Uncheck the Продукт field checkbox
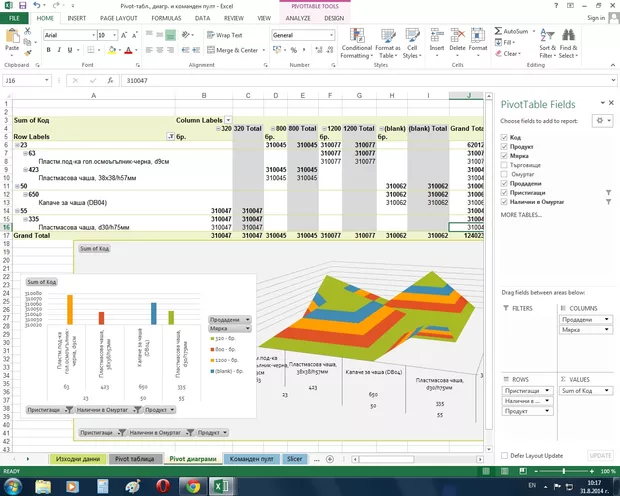The width and height of the screenshot is (620, 496). (503, 146)
